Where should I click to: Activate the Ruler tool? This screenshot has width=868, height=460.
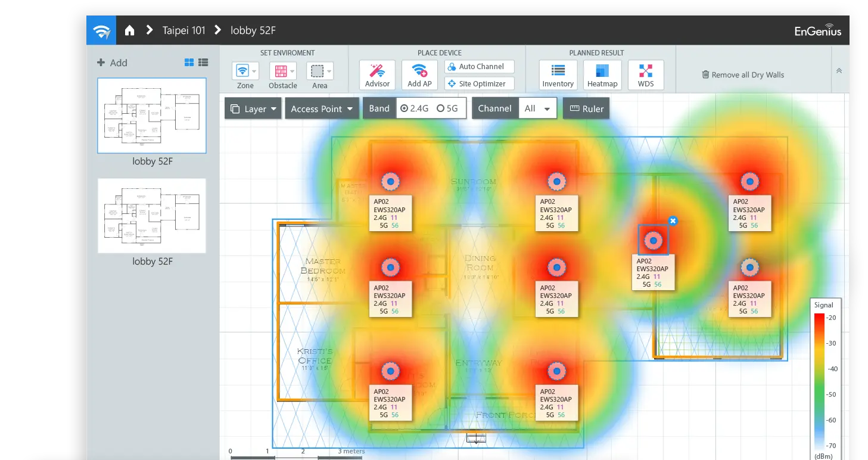[586, 108]
